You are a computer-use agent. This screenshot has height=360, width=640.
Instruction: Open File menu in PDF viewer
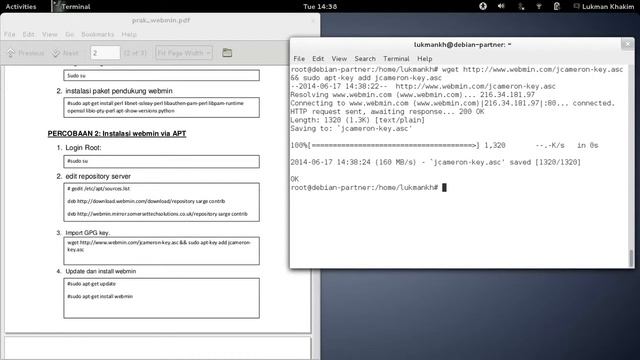click(x=10, y=34)
